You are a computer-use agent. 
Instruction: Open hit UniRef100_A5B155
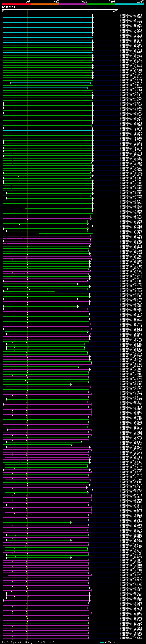point(131,37)
